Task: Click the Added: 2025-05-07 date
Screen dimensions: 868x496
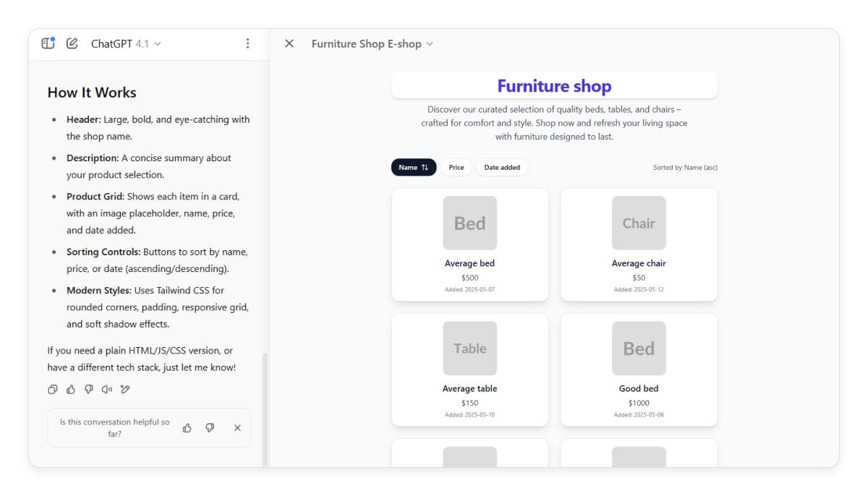Action: tap(470, 289)
